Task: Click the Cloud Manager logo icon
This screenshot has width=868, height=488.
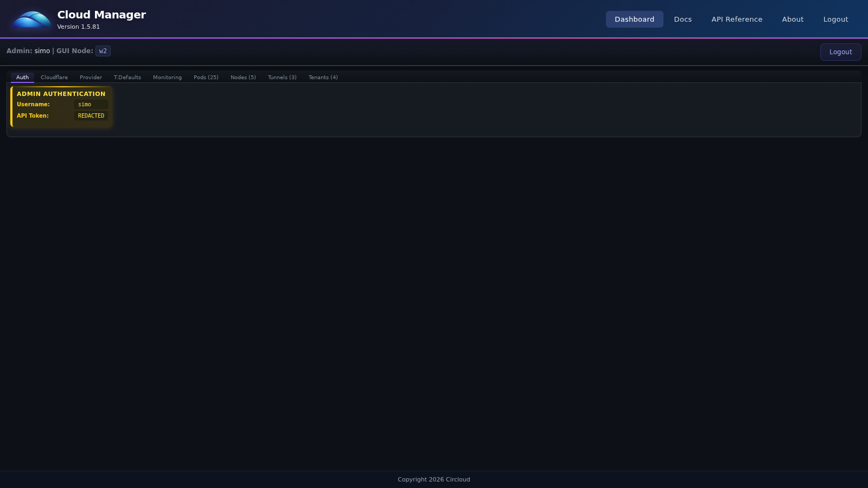Action: [x=31, y=19]
